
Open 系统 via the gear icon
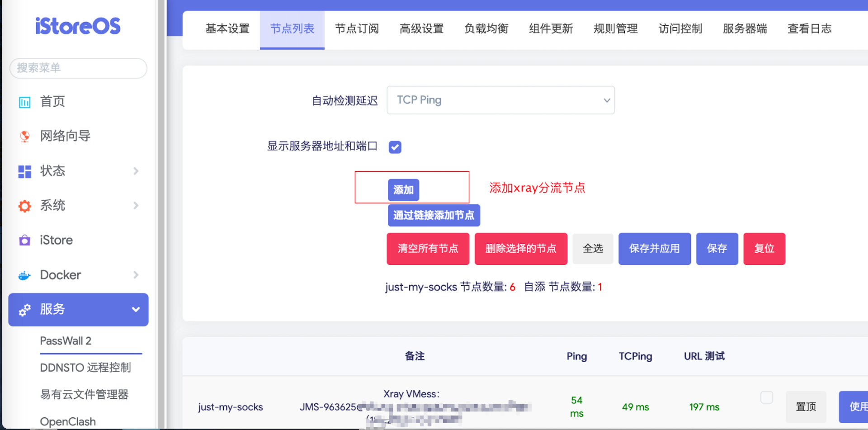pos(24,206)
